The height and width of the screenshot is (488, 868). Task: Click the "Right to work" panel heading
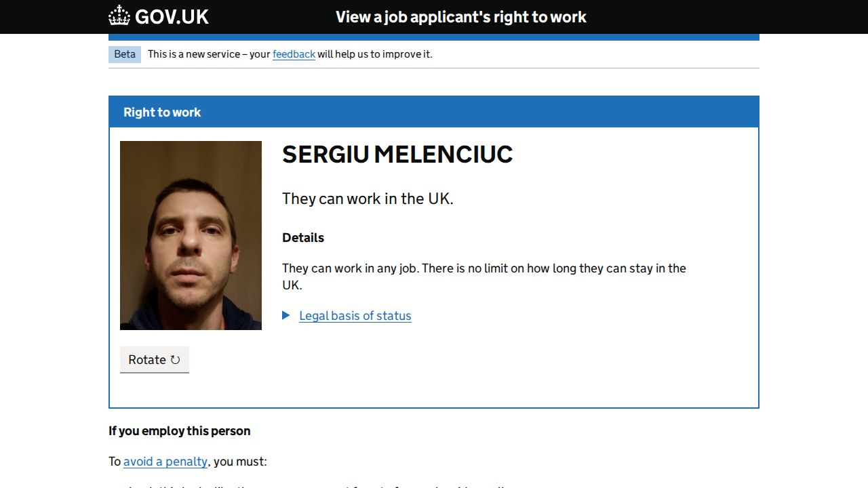pos(162,113)
